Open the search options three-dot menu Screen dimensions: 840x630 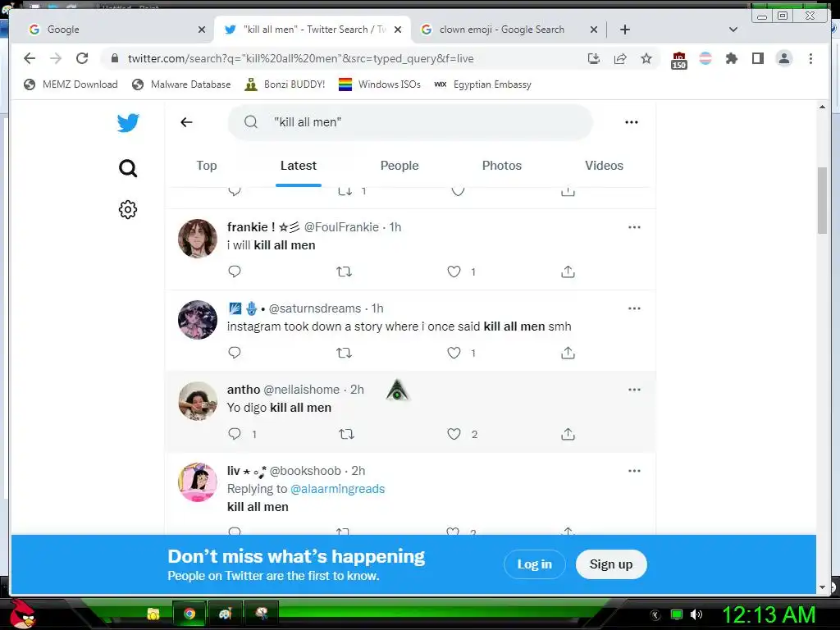[x=632, y=122]
